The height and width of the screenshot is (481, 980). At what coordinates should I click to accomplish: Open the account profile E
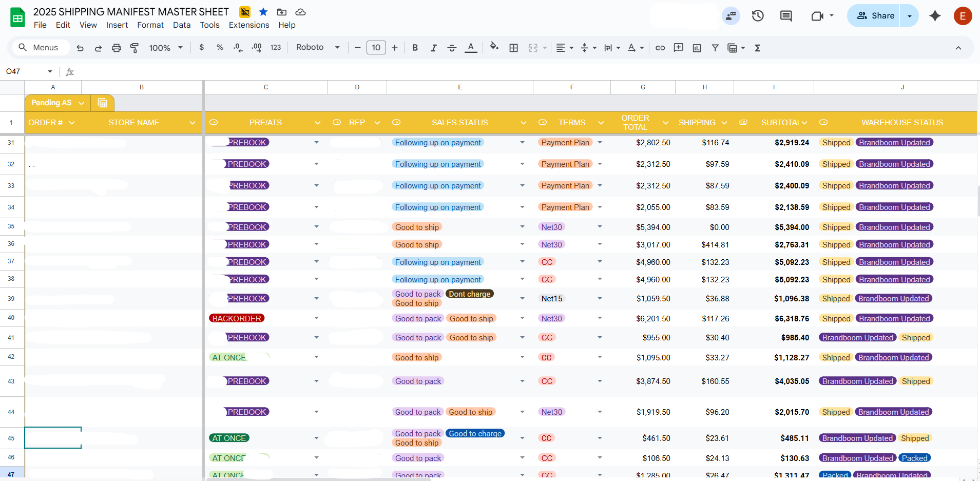coord(963,16)
